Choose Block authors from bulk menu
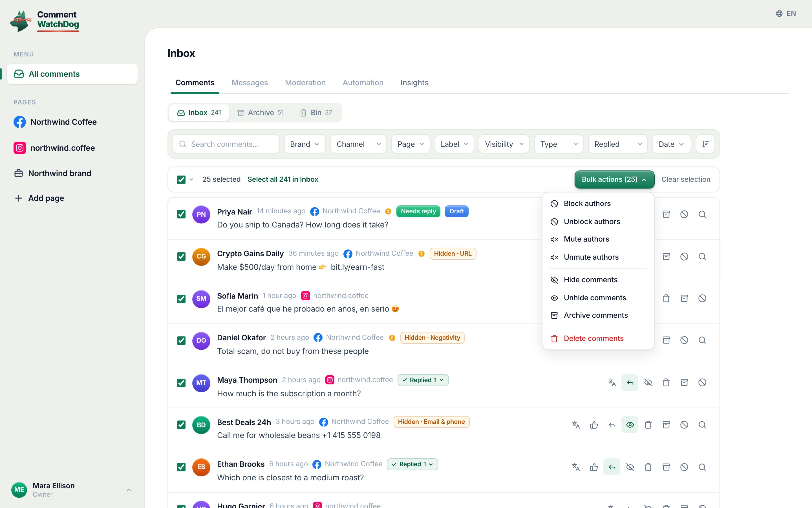812x508 pixels. coord(598,203)
